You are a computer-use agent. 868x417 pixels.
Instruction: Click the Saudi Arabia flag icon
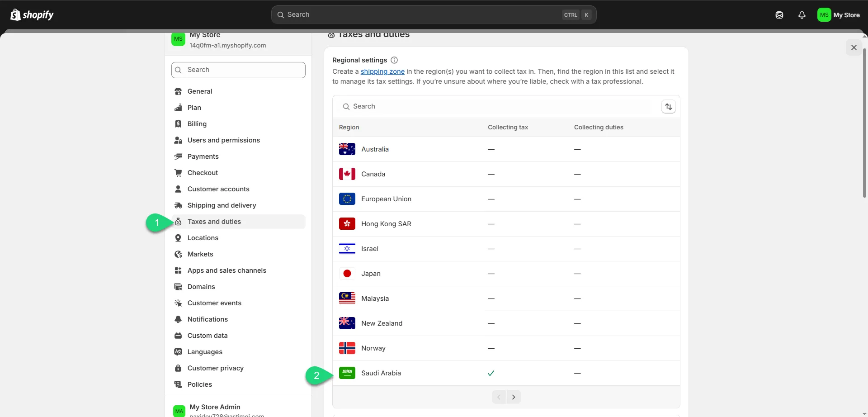pos(347,373)
